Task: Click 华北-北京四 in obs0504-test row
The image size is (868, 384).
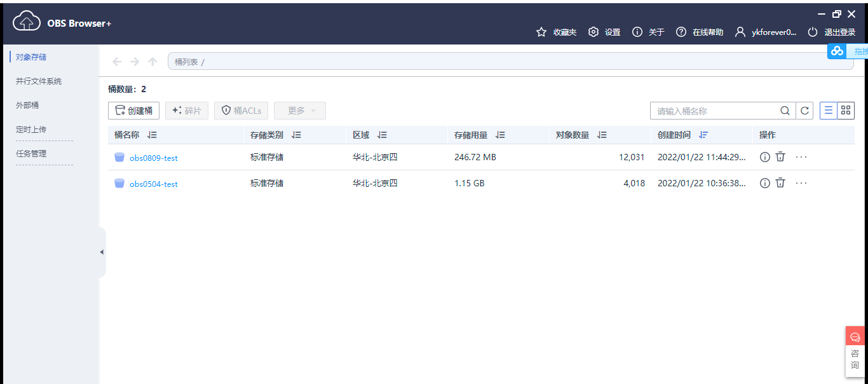Action: [375, 183]
